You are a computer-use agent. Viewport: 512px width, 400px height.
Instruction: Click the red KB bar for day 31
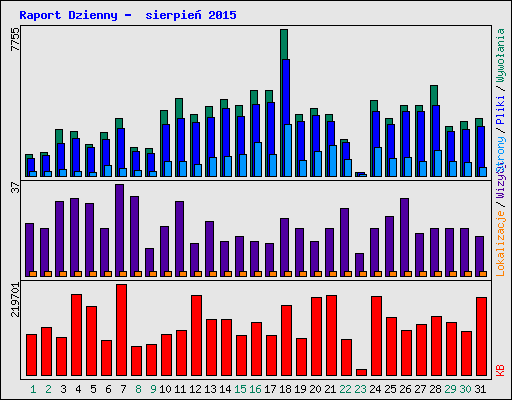click(x=482, y=336)
